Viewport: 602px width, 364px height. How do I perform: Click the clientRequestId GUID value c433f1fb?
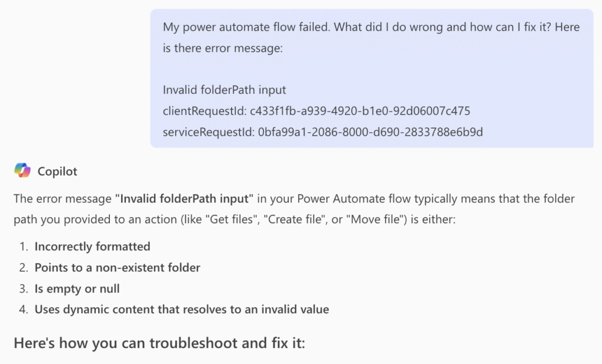(360, 111)
